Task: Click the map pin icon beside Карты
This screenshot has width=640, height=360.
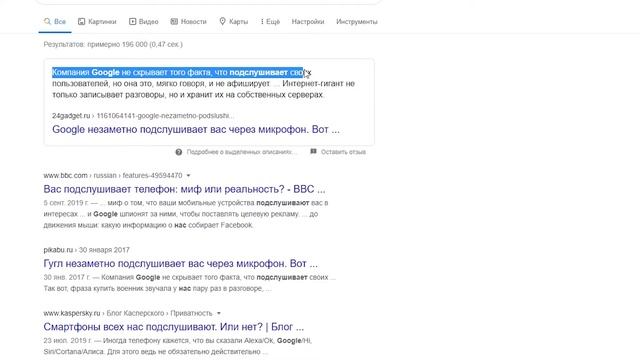Action: [x=222, y=21]
